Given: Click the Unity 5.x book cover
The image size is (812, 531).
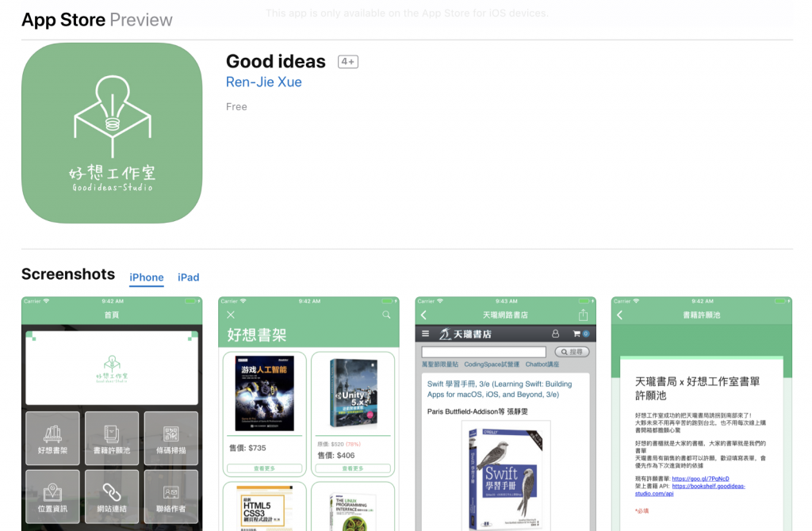Looking at the screenshot, I should 353,394.
